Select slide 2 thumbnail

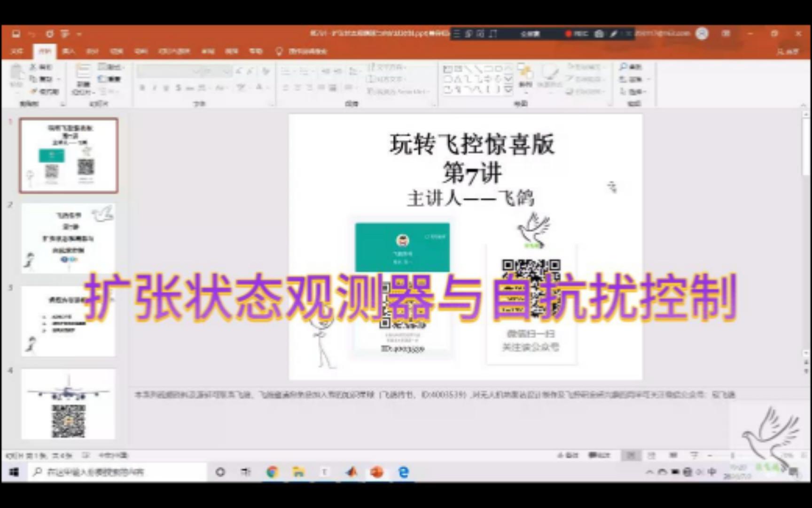pos(69,238)
